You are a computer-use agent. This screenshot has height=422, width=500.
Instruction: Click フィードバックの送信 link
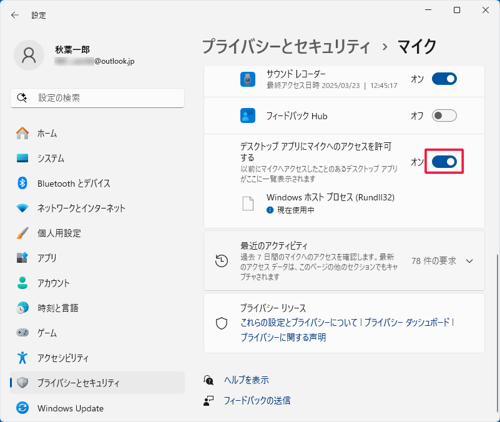pos(257,400)
